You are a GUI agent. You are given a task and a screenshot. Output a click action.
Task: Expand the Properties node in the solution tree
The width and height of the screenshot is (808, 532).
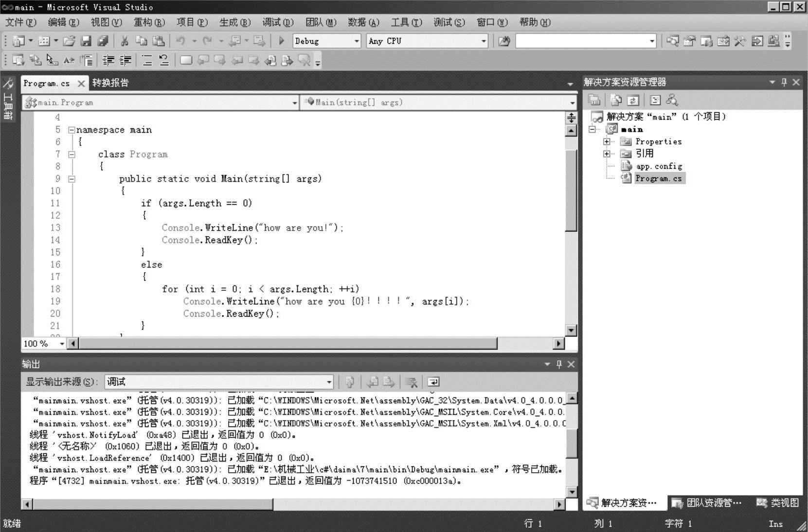click(607, 142)
